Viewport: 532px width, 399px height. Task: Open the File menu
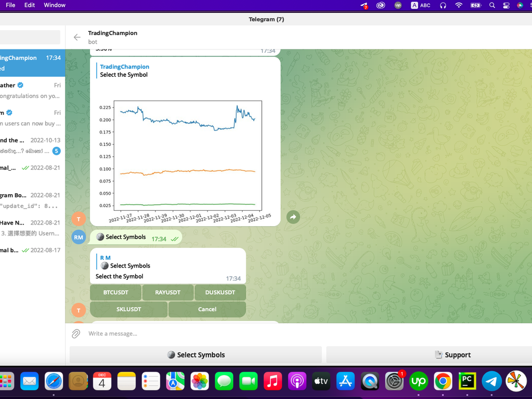point(10,5)
